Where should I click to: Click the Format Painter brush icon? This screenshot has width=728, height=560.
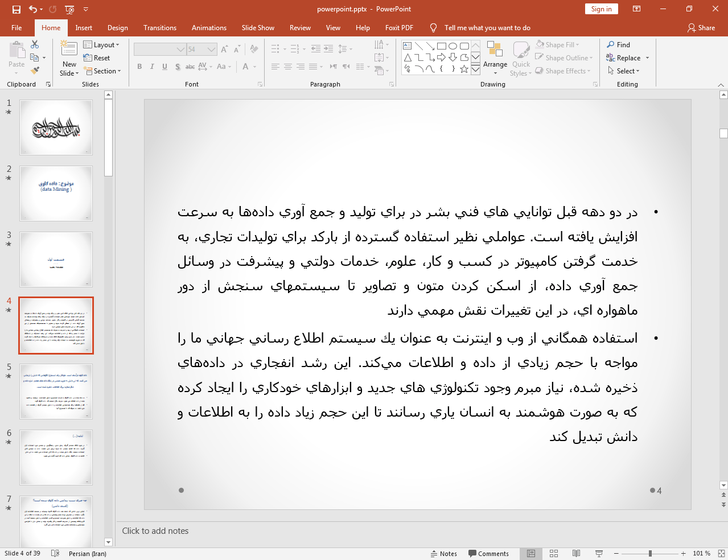(35, 71)
